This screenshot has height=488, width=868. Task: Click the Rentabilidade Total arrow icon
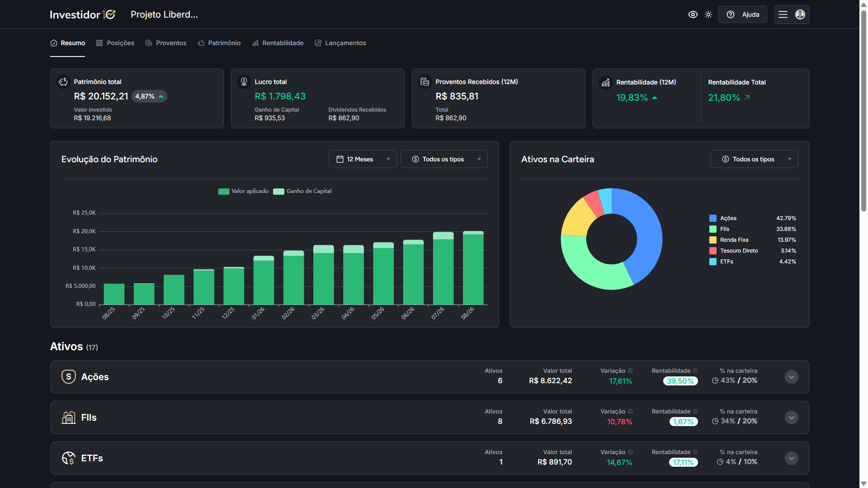coord(747,98)
